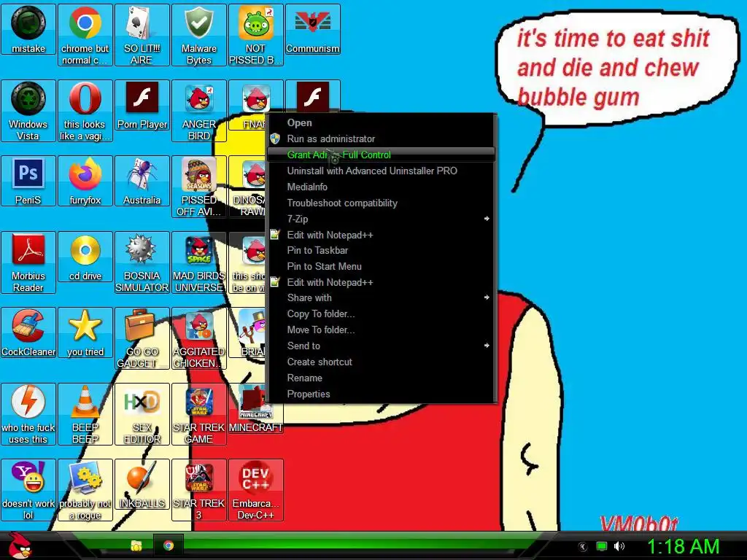Select the ANGER BIRD desktop icon
Image resolution: width=747 pixels, height=560 pixels.
coord(198,111)
